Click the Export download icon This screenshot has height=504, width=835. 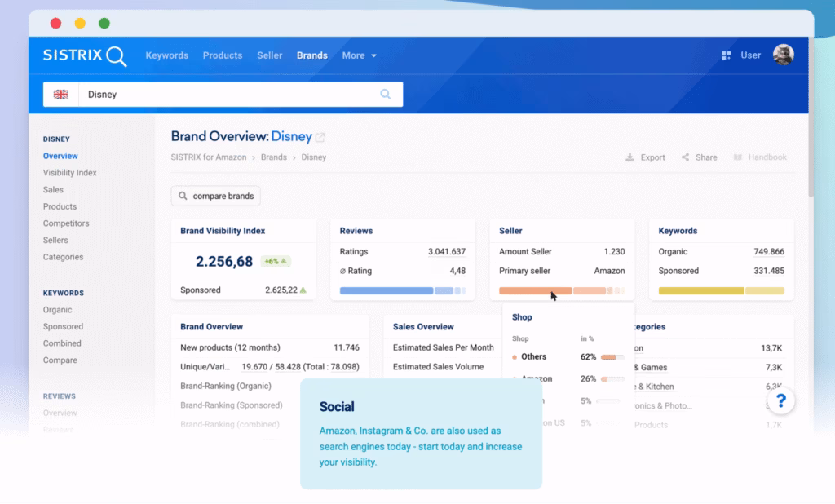coord(630,157)
